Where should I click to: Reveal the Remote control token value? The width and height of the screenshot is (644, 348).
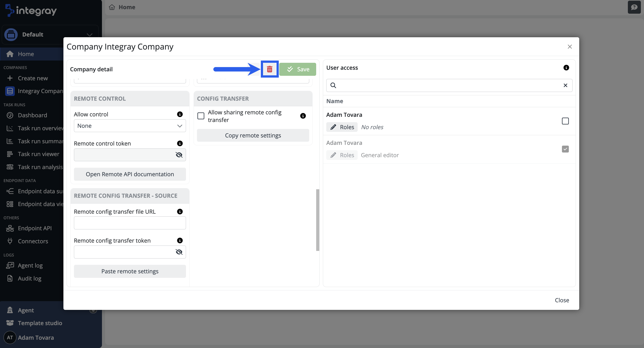click(179, 155)
